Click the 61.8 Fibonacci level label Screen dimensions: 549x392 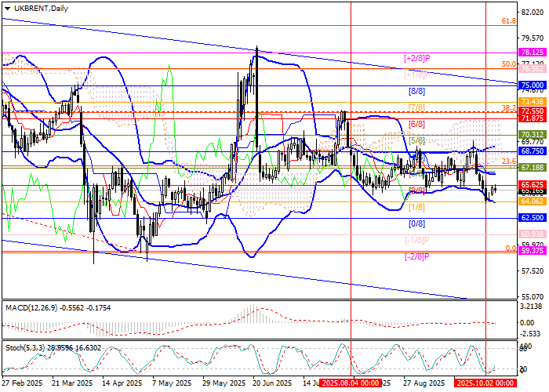pyautogui.click(x=508, y=22)
